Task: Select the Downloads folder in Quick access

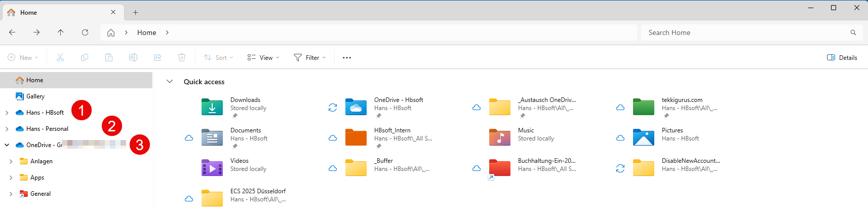Action: pyautogui.click(x=212, y=107)
